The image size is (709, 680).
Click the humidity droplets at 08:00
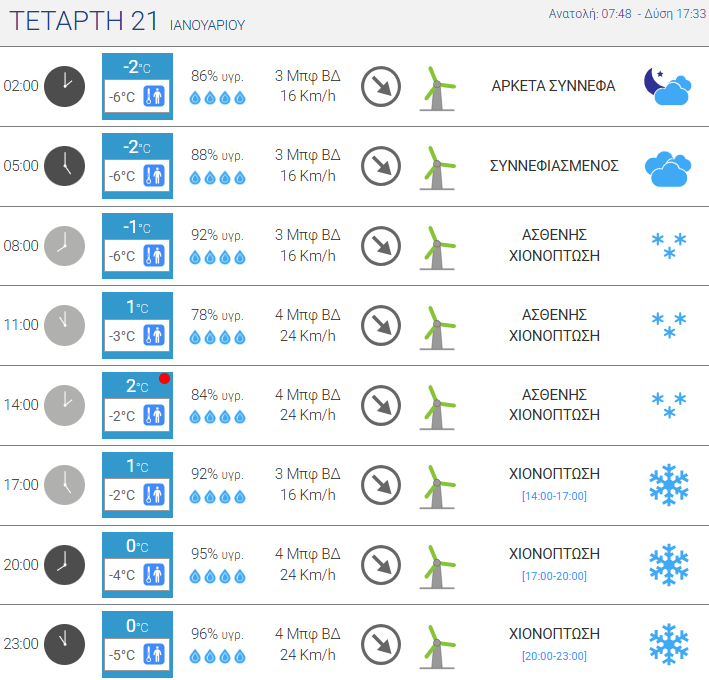pyautogui.click(x=217, y=258)
